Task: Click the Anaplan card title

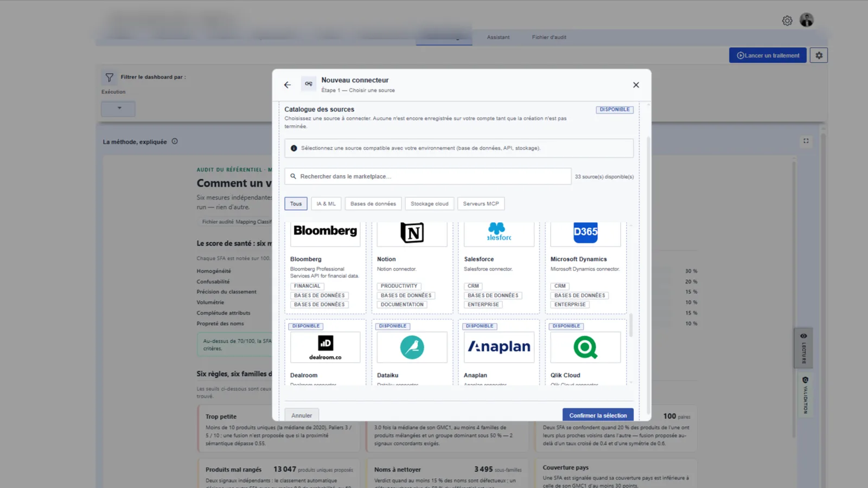Action: pos(476,375)
